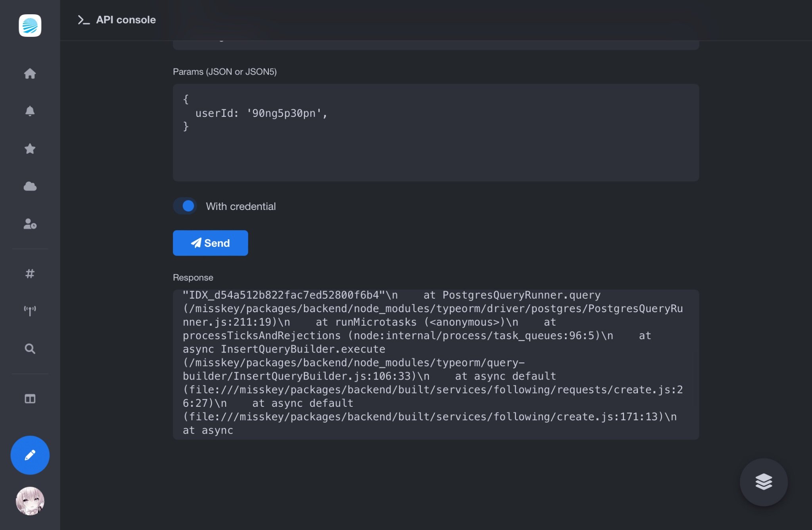Open the deck columns layout icon
Image resolution: width=812 pixels, height=530 pixels.
[30, 398]
